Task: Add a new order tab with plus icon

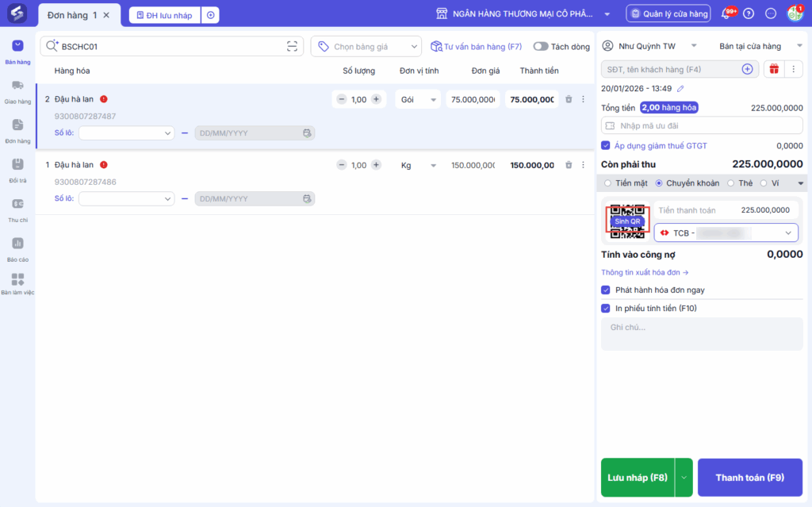Action: (x=210, y=15)
